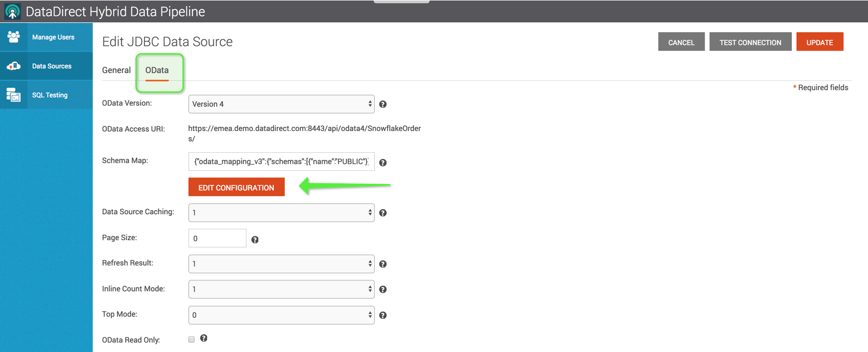Expand the Inline Count Mode dropdown
Image resolution: width=868 pixels, height=352 pixels.
[x=281, y=289]
